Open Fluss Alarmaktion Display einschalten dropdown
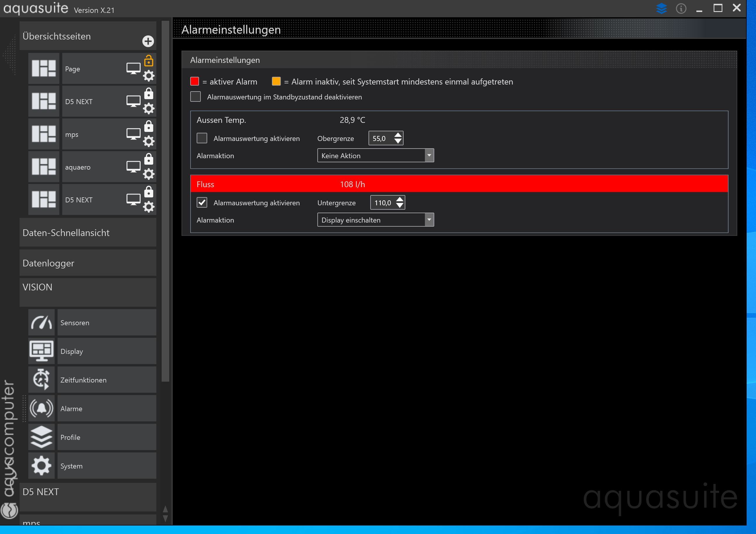Image resolution: width=756 pixels, height=534 pixels. pyautogui.click(x=376, y=220)
